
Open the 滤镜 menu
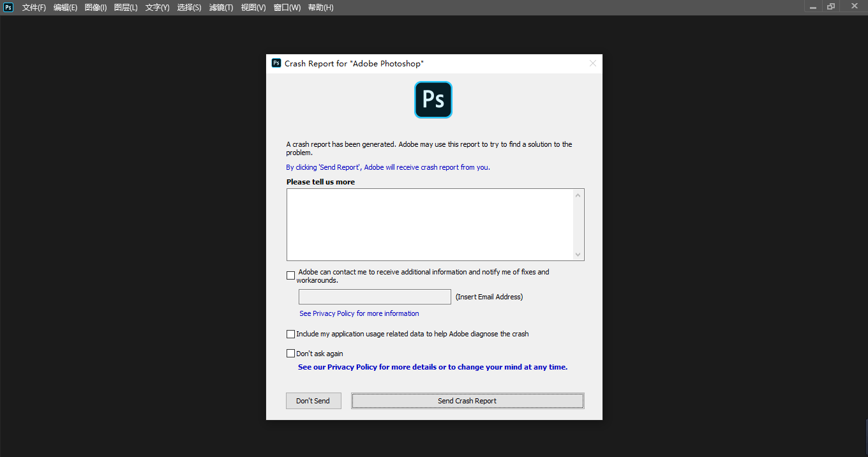pos(221,8)
